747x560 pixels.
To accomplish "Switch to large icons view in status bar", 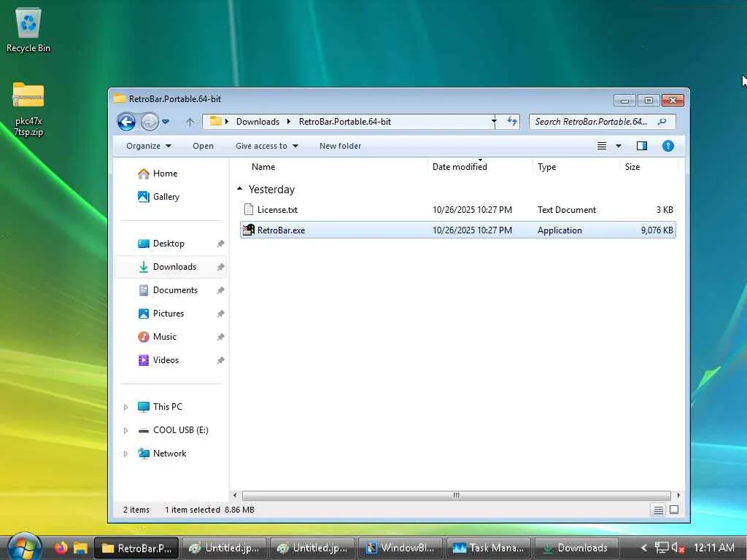I will coord(674,510).
